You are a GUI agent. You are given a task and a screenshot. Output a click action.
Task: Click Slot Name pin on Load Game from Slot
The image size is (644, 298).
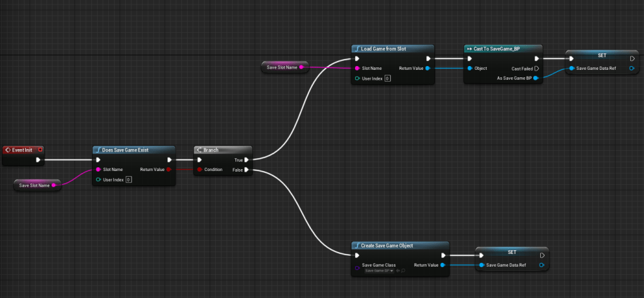357,69
